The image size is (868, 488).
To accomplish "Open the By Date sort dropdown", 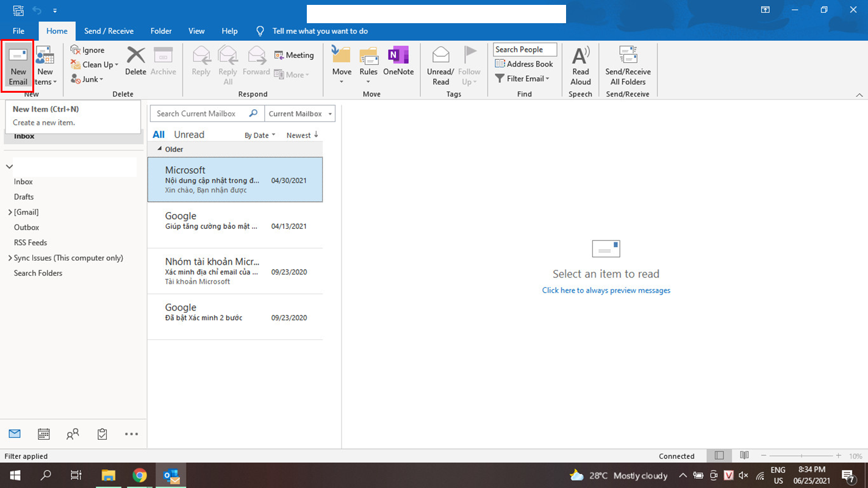I will (260, 135).
